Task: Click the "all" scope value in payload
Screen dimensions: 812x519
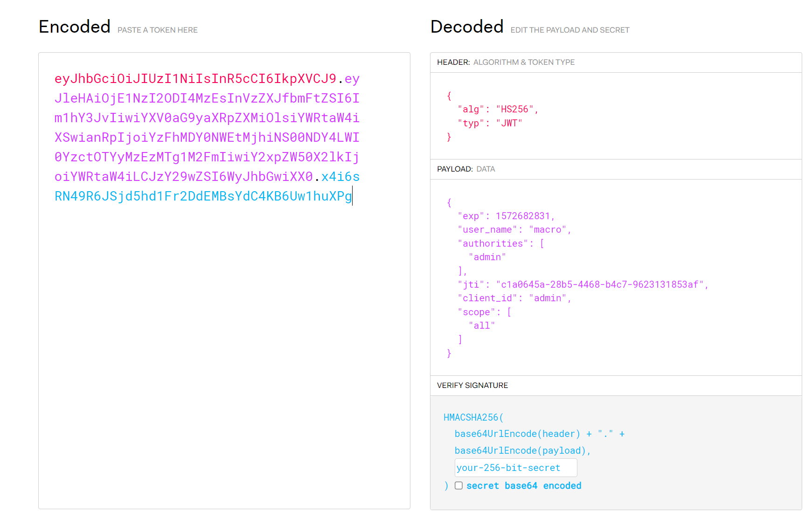Action: tap(482, 325)
